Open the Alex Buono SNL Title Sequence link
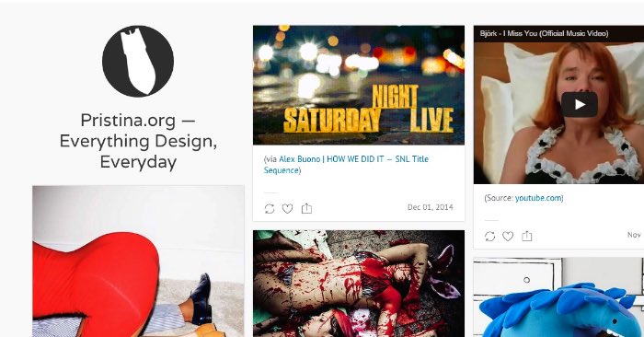644x337 pixels. pos(346,165)
